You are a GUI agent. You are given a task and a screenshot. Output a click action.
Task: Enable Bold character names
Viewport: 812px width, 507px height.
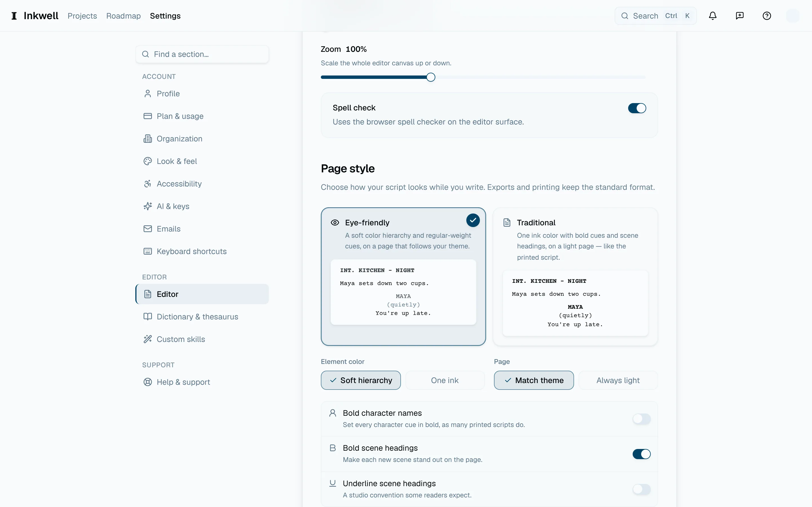(641, 419)
